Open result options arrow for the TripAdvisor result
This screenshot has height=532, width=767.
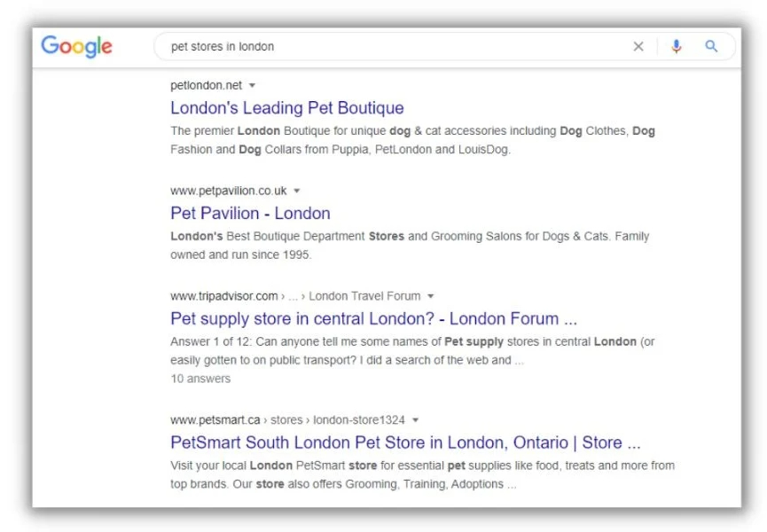point(431,295)
